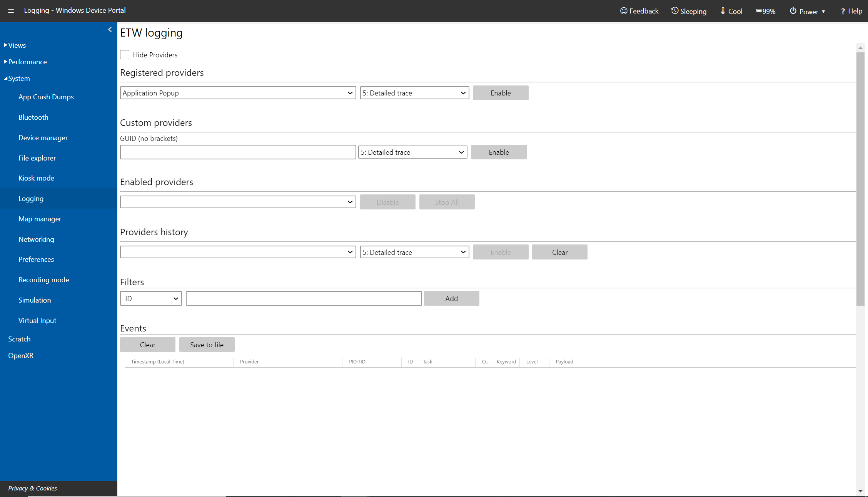868x497 pixels.
Task: Select the Providers history dropdown
Action: pos(237,252)
